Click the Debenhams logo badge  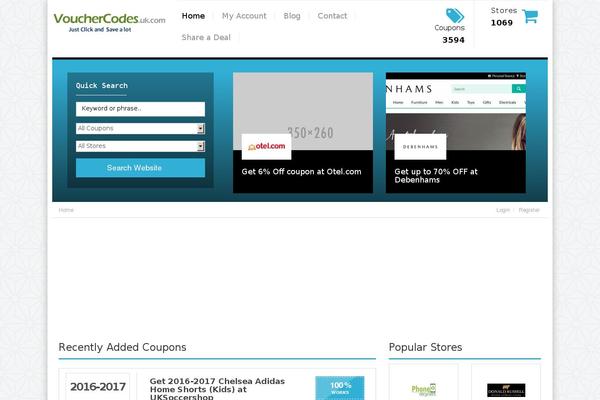point(420,147)
